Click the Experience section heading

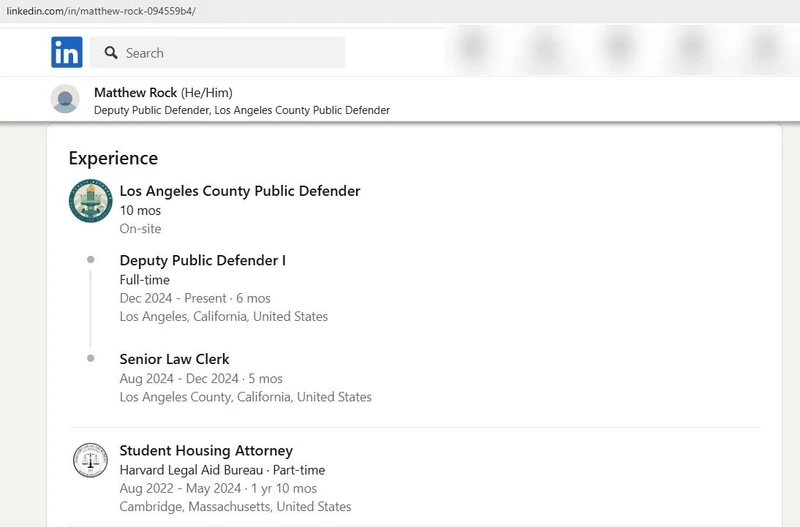pos(113,158)
